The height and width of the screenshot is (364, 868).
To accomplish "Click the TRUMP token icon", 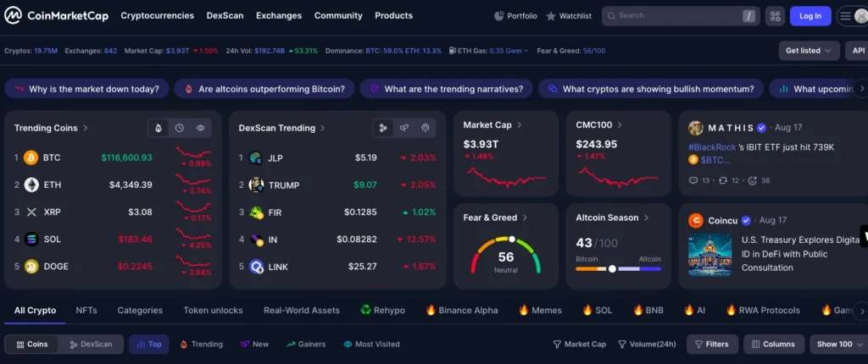I will pos(256,185).
